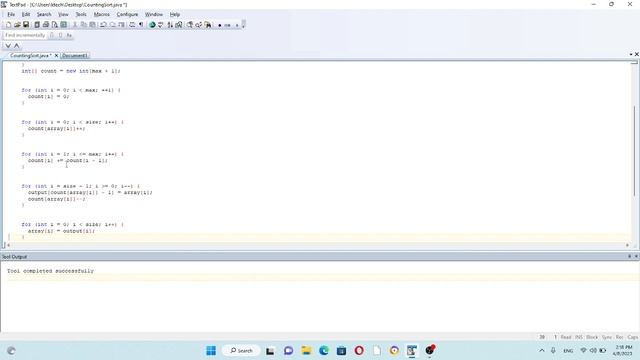Click the Open file folder icon
The height and width of the screenshot is (360, 640).
click(x=17, y=25)
